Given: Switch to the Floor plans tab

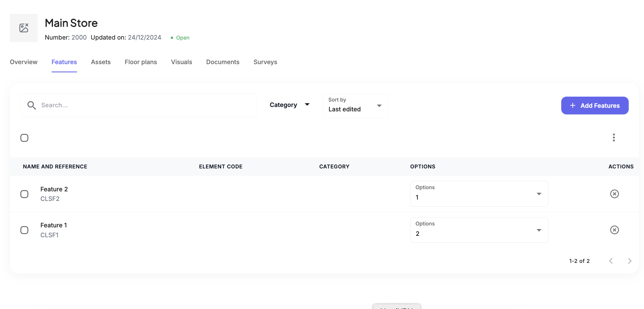Looking at the screenshot, I should tap(141, 62).
